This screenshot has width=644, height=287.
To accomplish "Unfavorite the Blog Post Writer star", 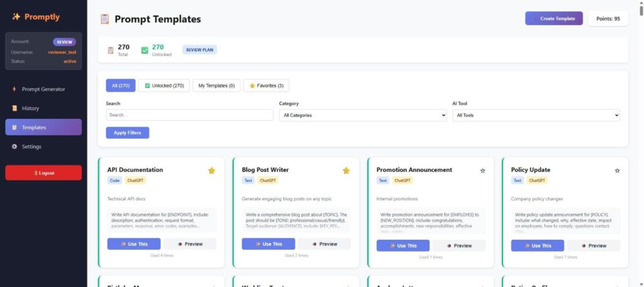I will pos(347,170).
